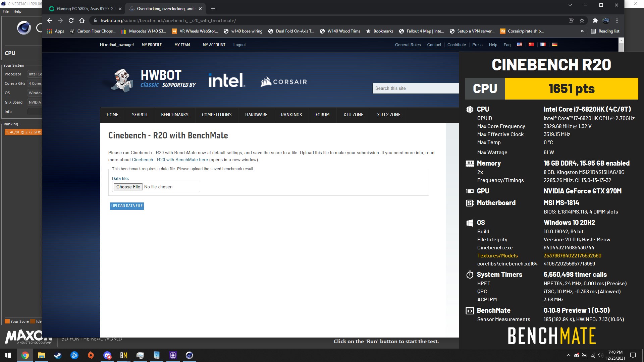Open the tab search chevron

pyautogui.click(x=570, y=5)
